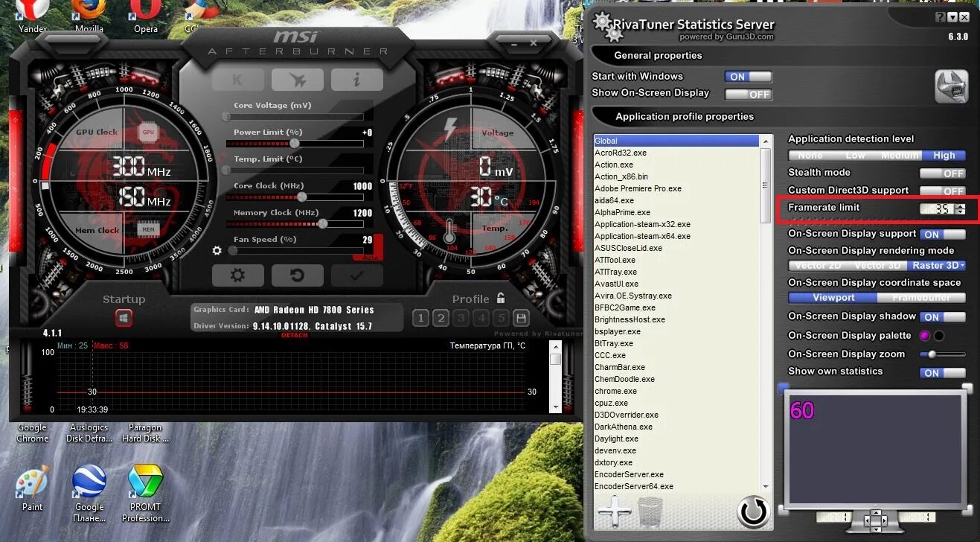Click the MEM chip icon on the gauge

coord(148,230)
